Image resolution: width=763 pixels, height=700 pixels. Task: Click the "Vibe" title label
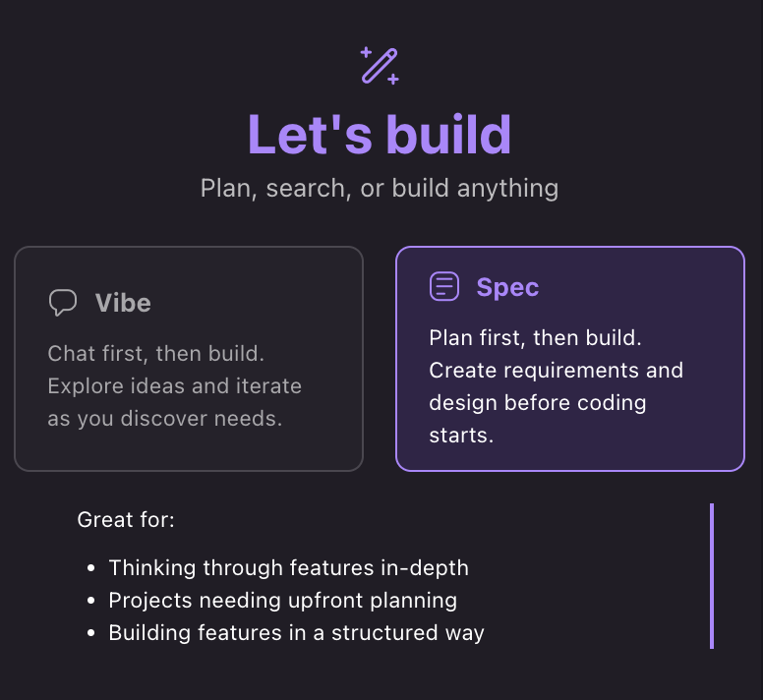(123, 303)
